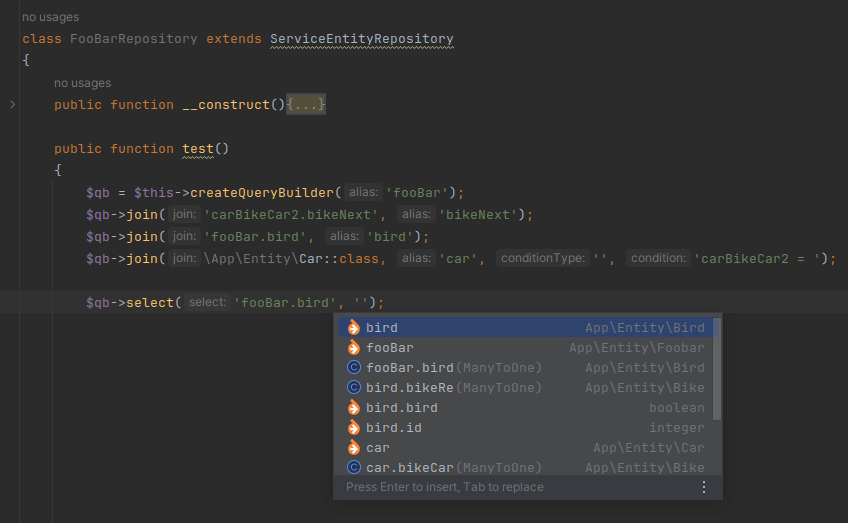Click the test function name
This screenshot has width=848, height=523.
click(197, 149)
